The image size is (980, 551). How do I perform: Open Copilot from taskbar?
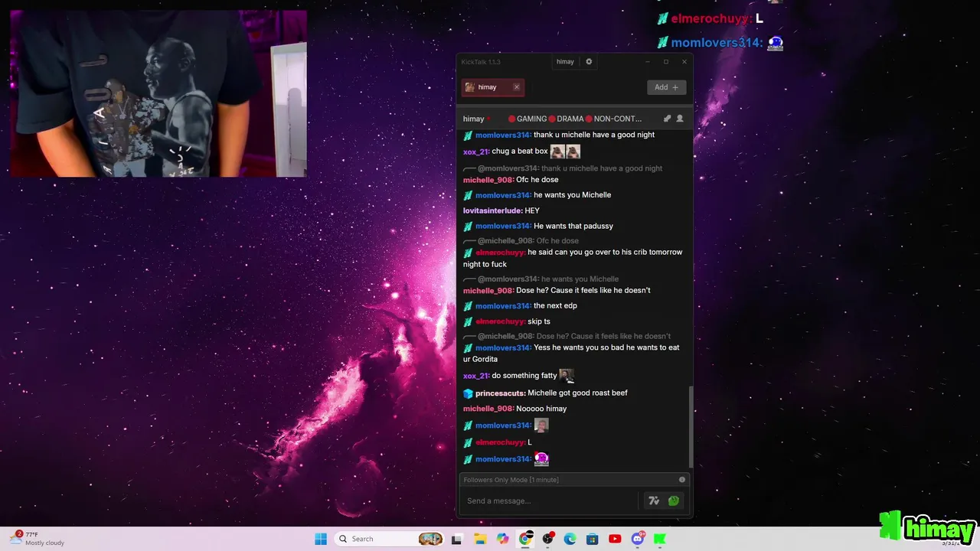coord(502,539)
